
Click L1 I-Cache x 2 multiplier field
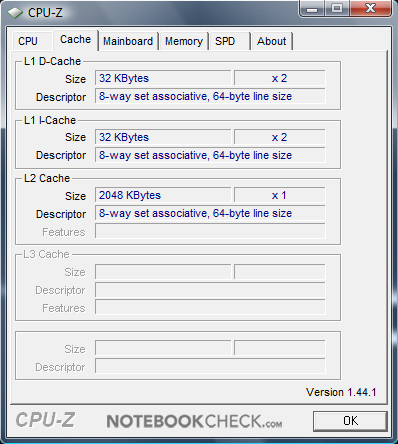click(279, 137)
